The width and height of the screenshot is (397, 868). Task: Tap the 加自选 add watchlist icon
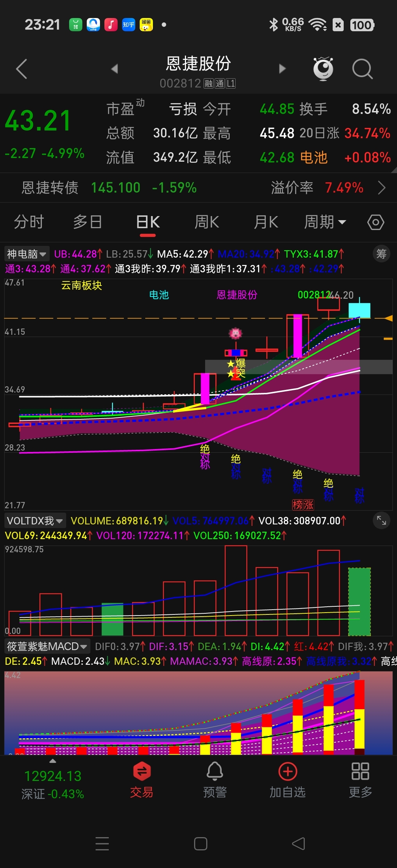point(288,780)
